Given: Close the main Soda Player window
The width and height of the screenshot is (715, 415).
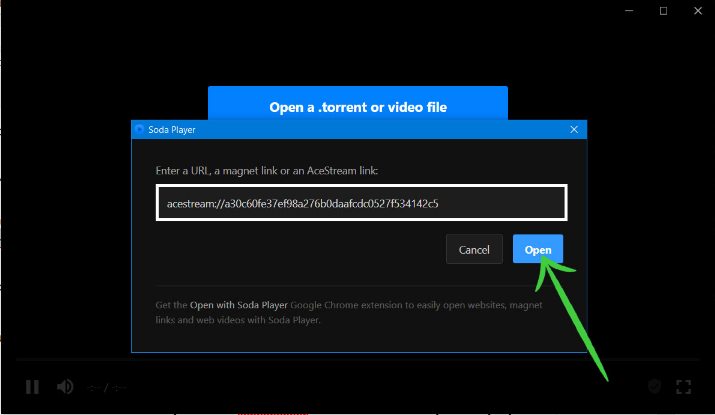Looking at the screenshot, I should [698, 10].
